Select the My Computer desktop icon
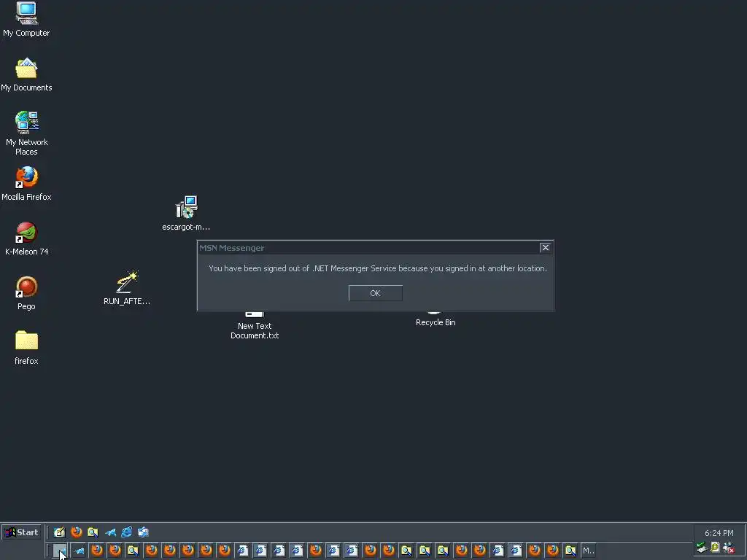Viewport: 747px width, 560px height. pos(27,20)
